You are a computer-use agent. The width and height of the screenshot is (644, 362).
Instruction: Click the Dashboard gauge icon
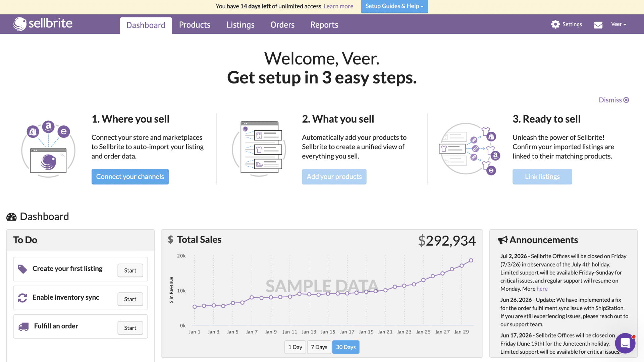[11, 217]
